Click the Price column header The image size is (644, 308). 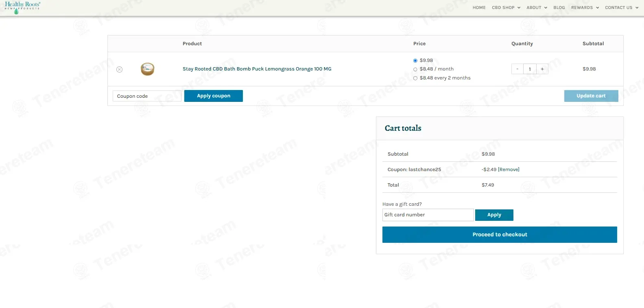tap(419, 44)
